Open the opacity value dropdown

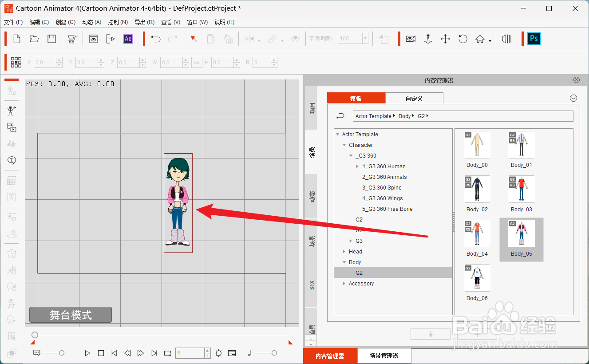point(365,39)
